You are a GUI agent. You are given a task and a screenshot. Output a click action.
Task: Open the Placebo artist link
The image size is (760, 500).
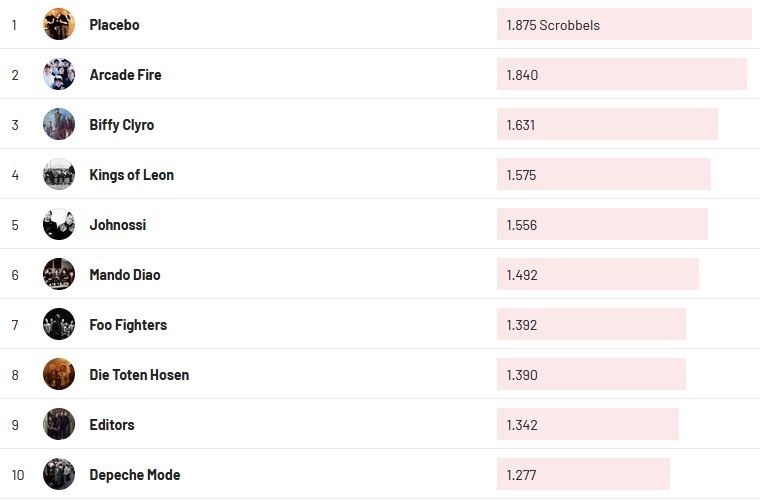[x=114, y=25]
